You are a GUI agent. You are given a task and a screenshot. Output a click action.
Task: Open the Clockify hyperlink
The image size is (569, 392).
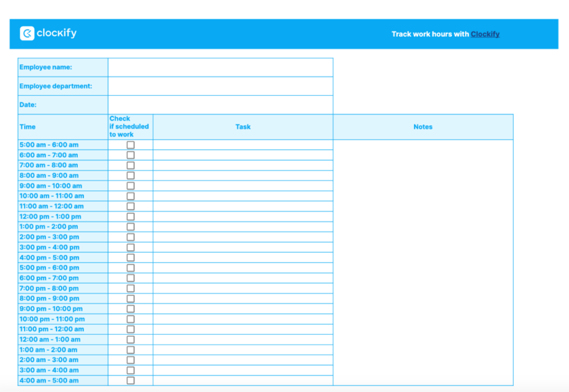point(485,34)
